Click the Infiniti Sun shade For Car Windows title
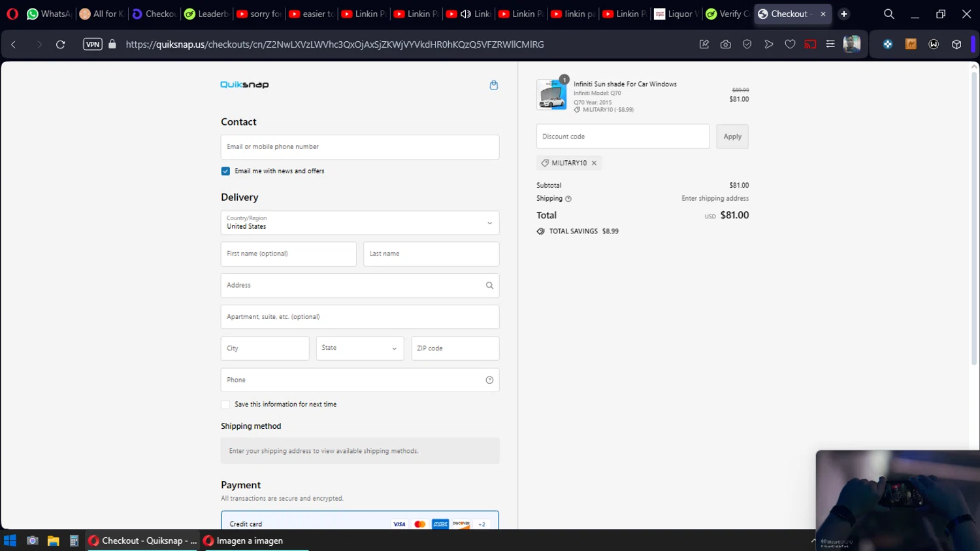This screenshot has height=551, width=980. pos(625,84)
